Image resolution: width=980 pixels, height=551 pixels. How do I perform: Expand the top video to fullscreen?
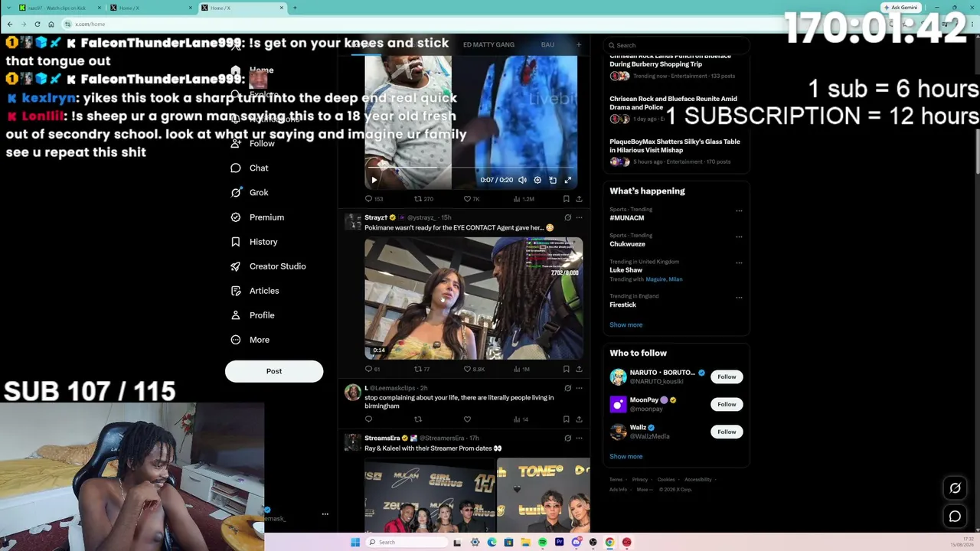(568, 180)
